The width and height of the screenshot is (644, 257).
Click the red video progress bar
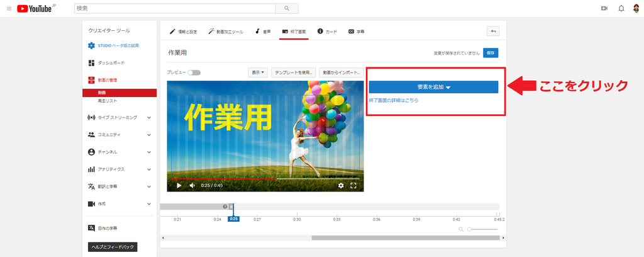[224, 179]
